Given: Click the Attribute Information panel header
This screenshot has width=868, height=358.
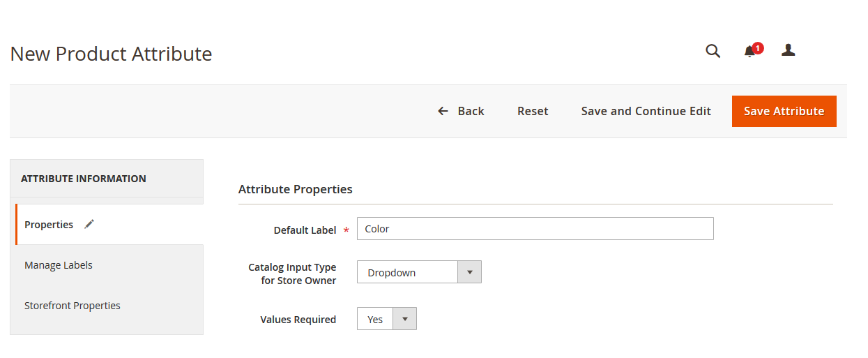Looking at the screenshot, I should (x=107, y=179).
